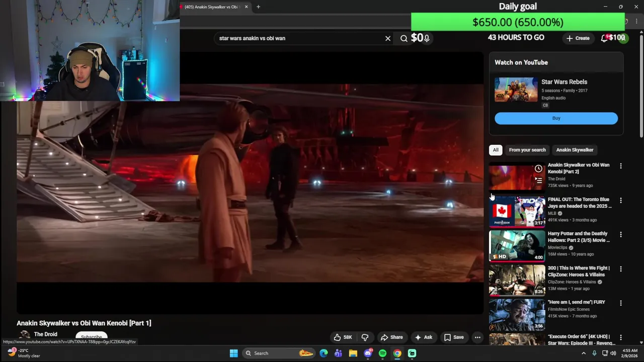Image resolution: width=644 pixels, height=362 pixels.
Task: Open the Toronto Blue Jays FINAL OUT thumbnail
Action: point(517,211)
